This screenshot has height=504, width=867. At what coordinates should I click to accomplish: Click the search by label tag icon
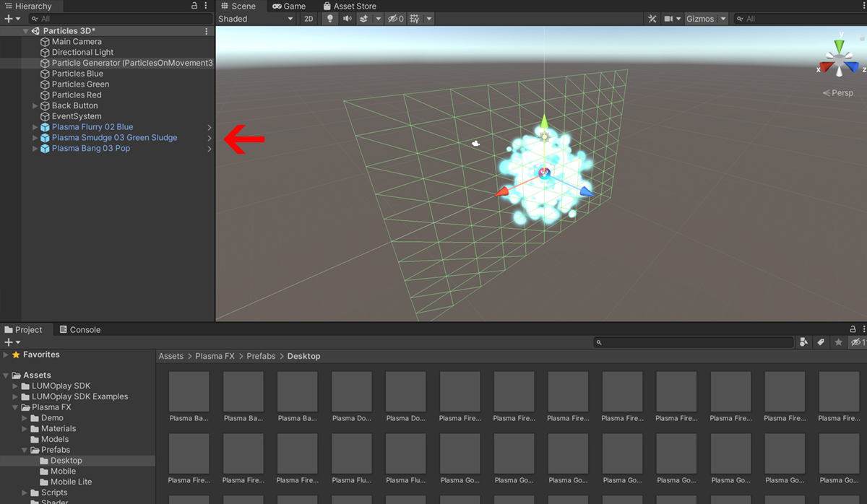821,342
